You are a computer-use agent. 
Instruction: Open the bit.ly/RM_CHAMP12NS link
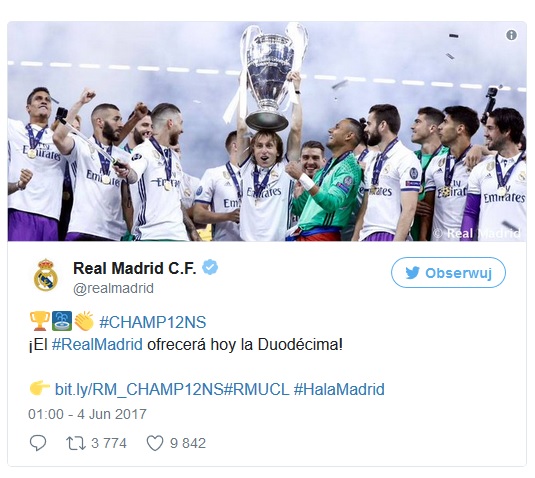click(139, 389)
